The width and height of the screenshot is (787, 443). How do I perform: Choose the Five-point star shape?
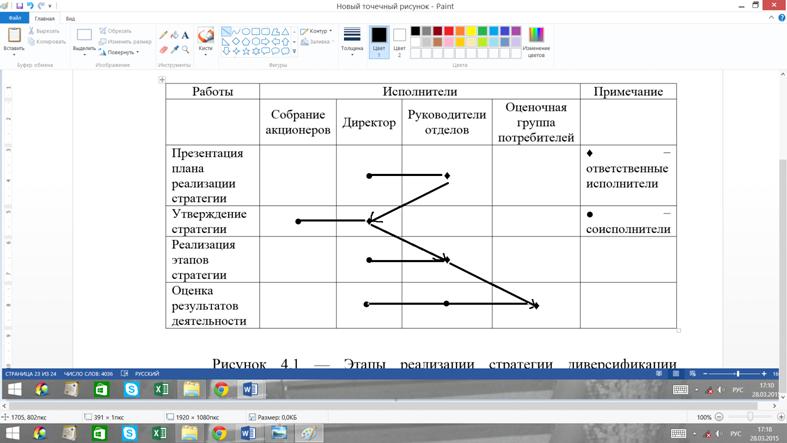[x=246, y=51]
